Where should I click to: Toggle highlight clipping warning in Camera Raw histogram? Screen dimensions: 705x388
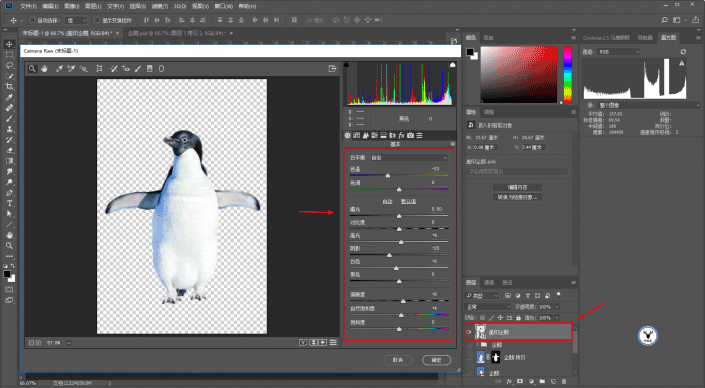(x=452, y=65)
